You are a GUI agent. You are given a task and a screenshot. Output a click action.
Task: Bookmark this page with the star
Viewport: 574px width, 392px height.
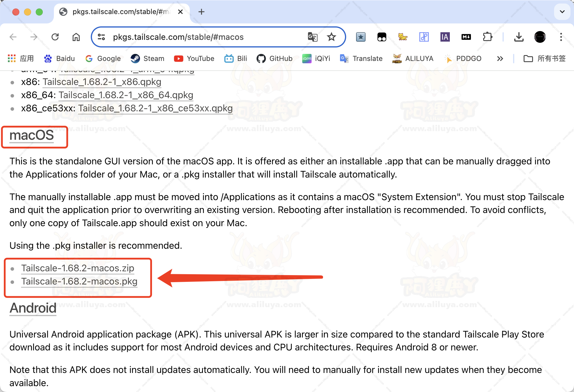[x=332, y=37]
